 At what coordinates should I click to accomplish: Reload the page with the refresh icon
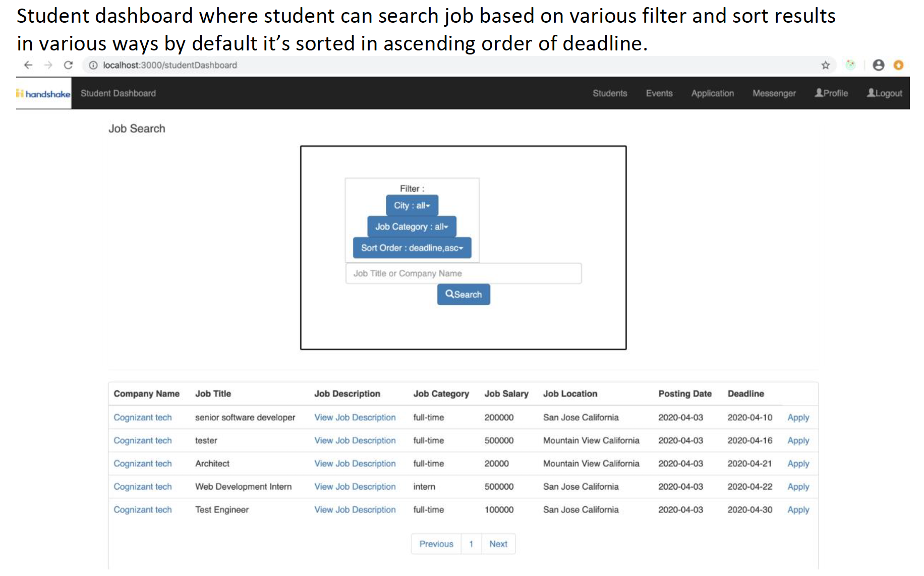[69, 65]
